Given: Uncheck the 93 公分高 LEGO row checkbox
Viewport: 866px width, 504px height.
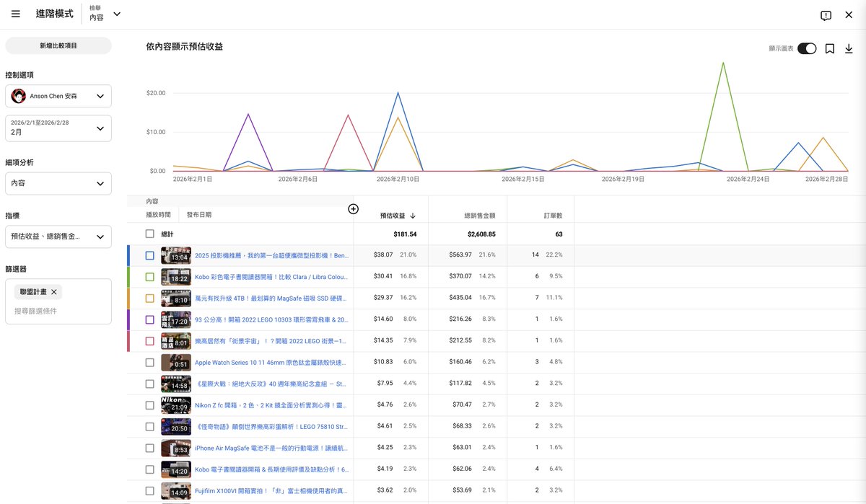Looking at the screenshot, I should [149, 319].
